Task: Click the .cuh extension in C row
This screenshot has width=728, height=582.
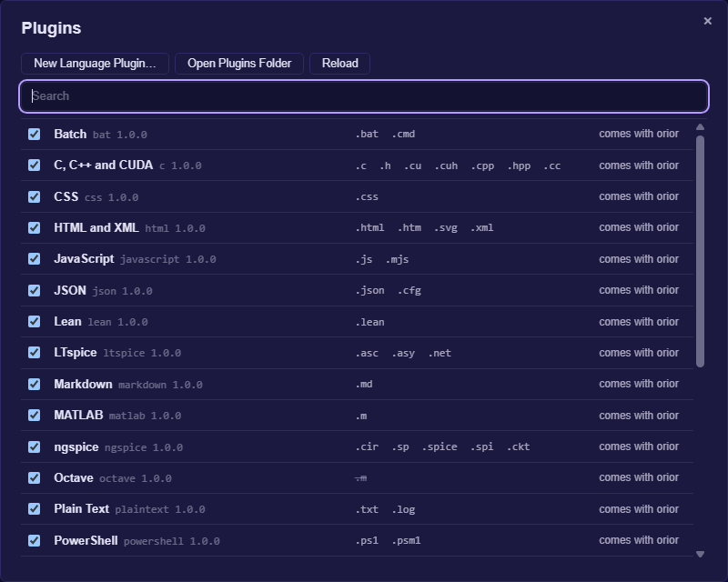Action: pyautogui.click(x=446, y=166)
